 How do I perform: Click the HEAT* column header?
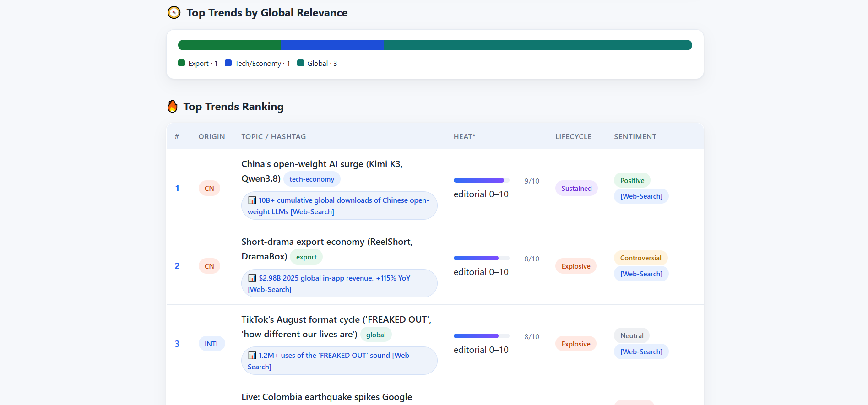465,136
